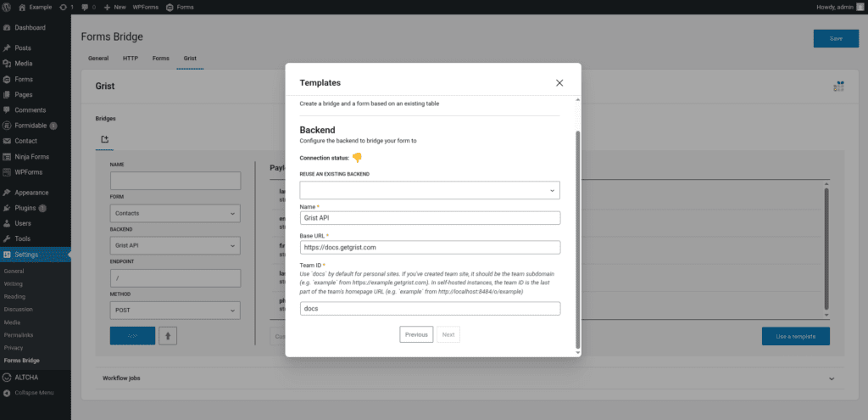Open General settings submenu link

tap(14, 272)
